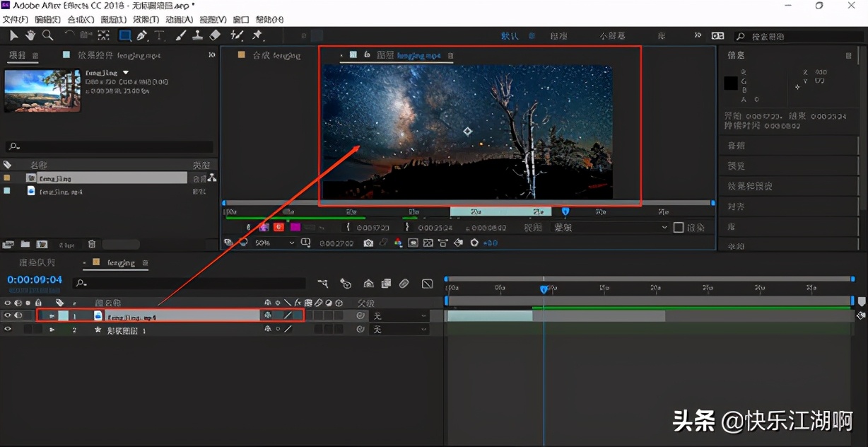Select the Hand tool
This screenshot has height=447, width=868.
[29, 35]
